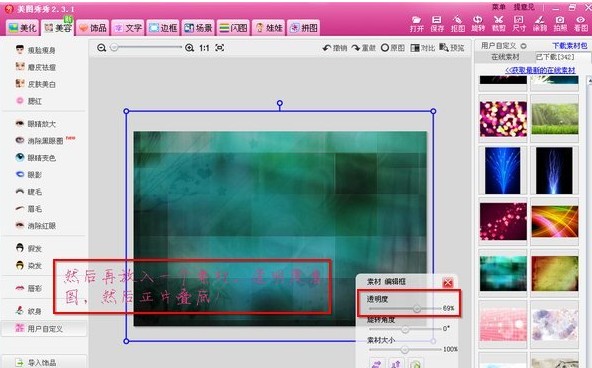This screenshot has height=368, width=592.
Task: Select 腮红 blush tool
Action: [29, 101]
